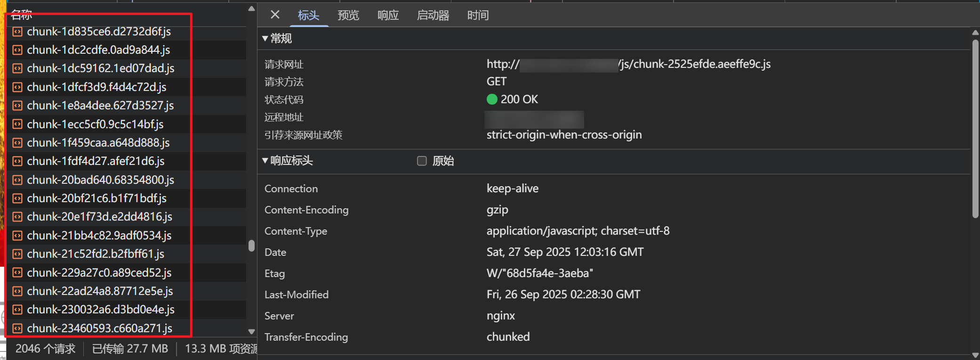Collapse the 响应标头 response headers section

pos(265,161)
